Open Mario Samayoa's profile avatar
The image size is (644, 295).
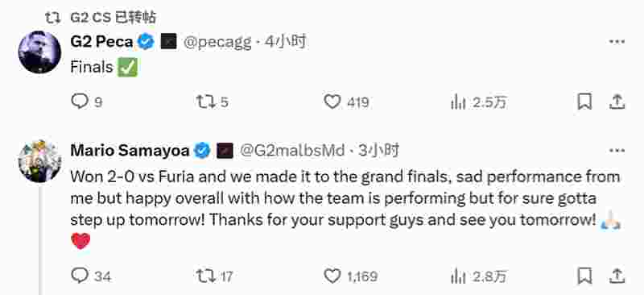coord(39,161)
